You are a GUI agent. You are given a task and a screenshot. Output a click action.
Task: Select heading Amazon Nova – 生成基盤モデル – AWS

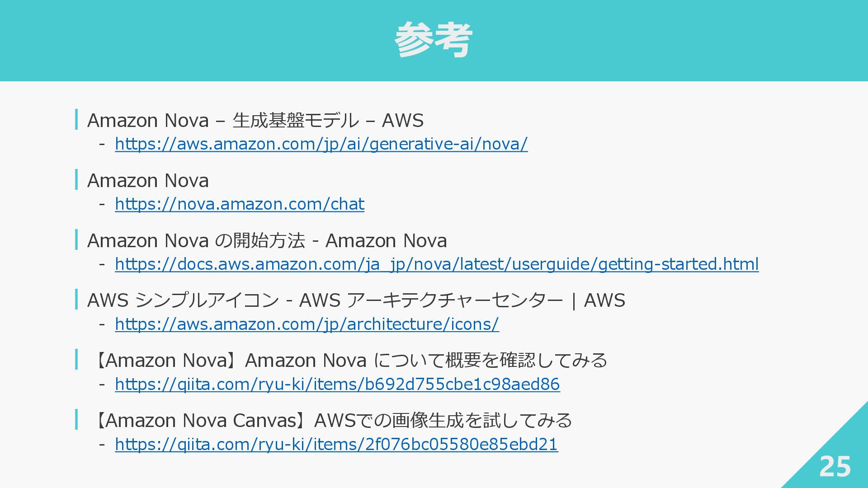point(255,120)
